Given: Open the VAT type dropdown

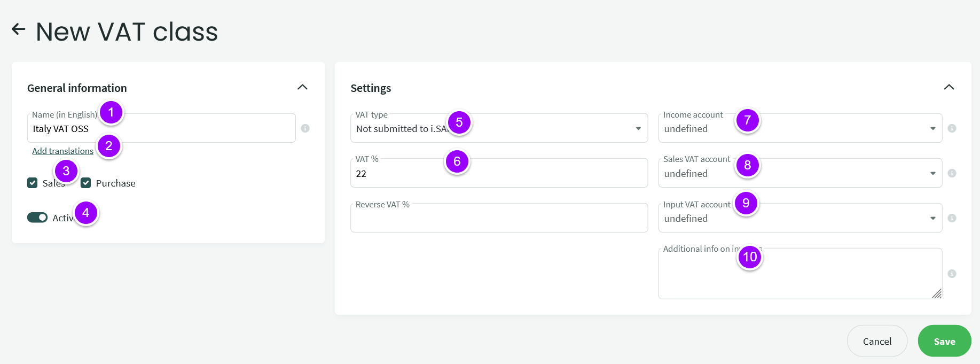Looking at the screenshot, I should click(x=499, y=128).
